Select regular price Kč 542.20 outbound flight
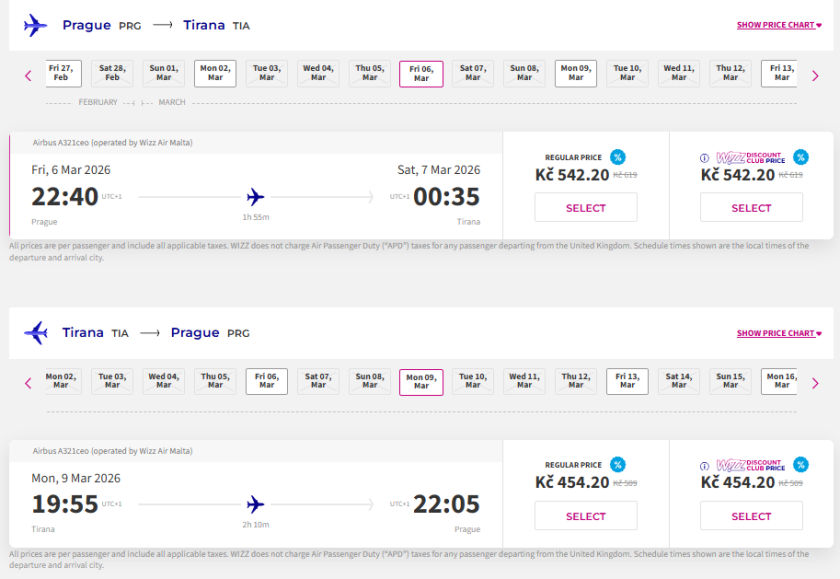Screen dimensions: 840x579 (x=586, y=208)
